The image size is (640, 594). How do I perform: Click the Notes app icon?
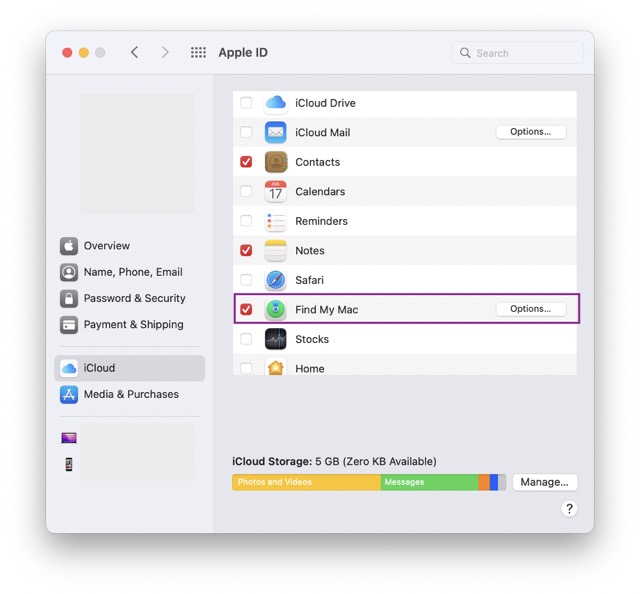276,250
